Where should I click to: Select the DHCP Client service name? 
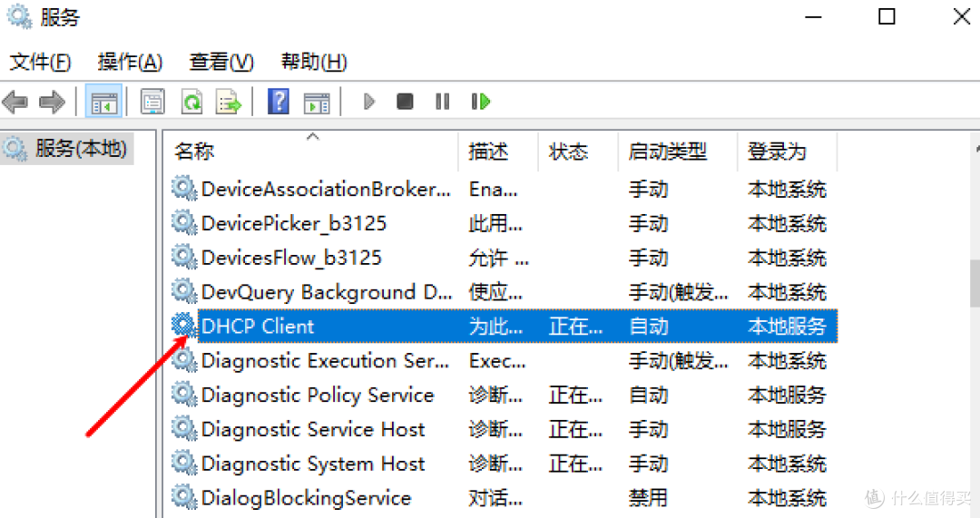tap(258, 327)
